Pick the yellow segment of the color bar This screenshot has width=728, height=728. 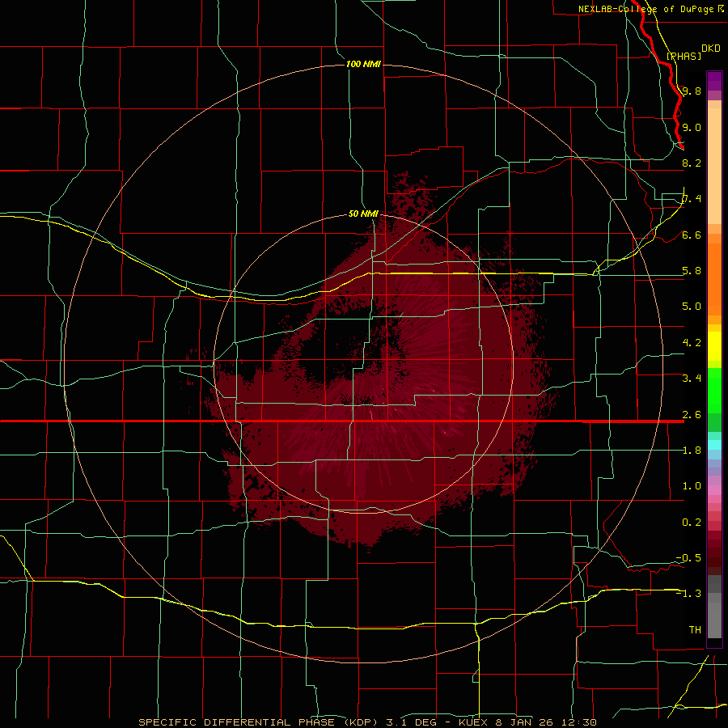[714, 346]
